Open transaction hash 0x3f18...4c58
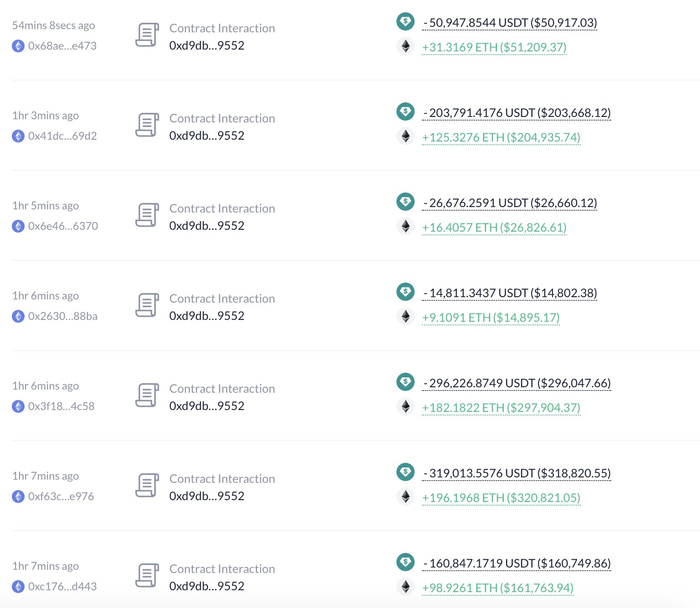Viewport: 700px width, 608px height. point(61,406)
